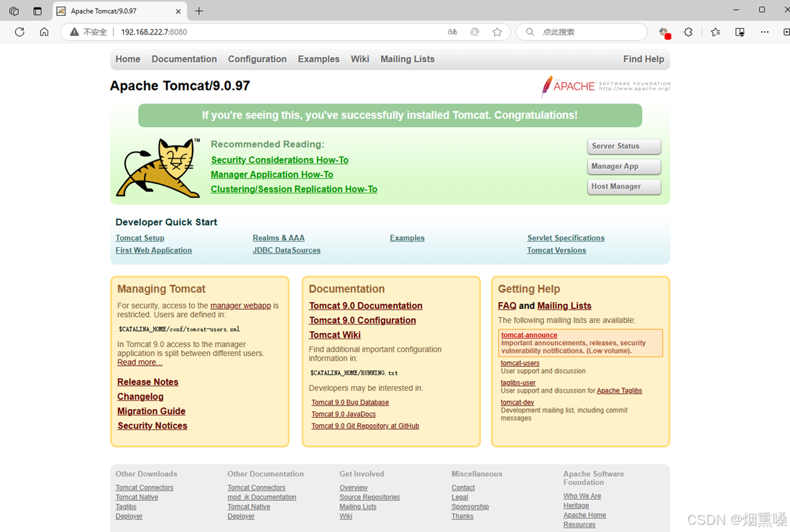View the not-secure site warning icon
The height and width of the screenshot is (532, 790).
[75, 32]
